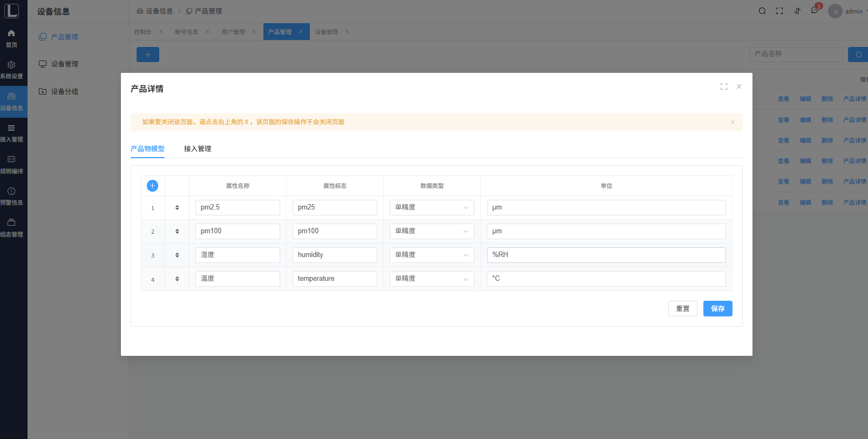
Task: Open 预警信息 in the left sidebar
Action: [x=11, y=196]
